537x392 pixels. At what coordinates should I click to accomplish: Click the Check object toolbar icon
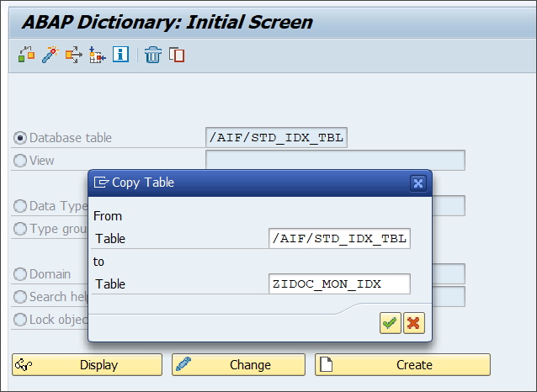pos(27,55)
